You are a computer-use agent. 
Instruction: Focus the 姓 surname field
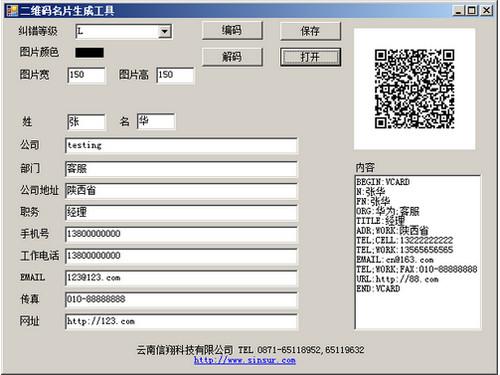86,122
